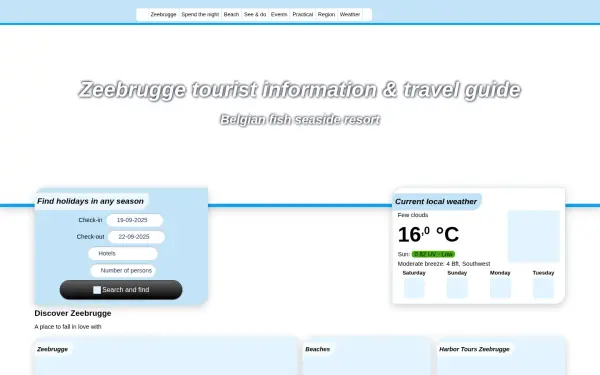
Task: Open the Zeebrugge discover card
Action: point(166,356)
